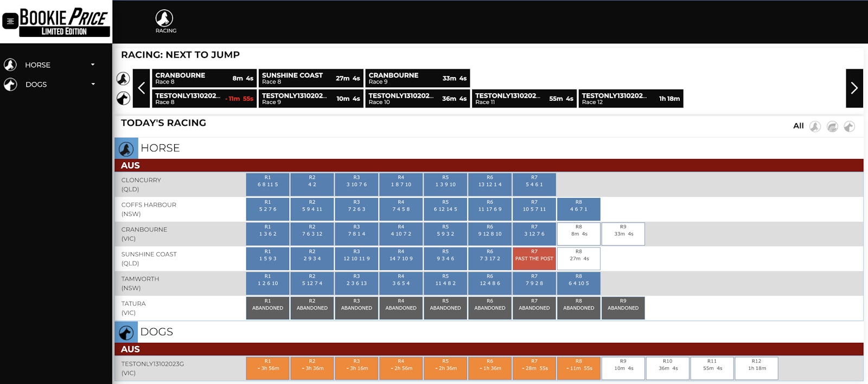The width and height of the screenshot is (868, 384).
Task: Open Sunshine Coast Race 8 in Next To Jump
Action: [x=310, y=78]
